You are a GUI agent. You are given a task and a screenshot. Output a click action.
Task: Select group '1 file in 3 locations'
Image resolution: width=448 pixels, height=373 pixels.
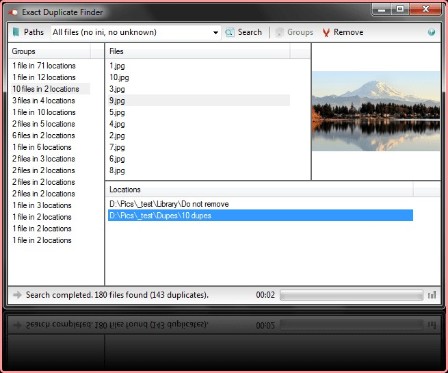(x=50, y=205)
